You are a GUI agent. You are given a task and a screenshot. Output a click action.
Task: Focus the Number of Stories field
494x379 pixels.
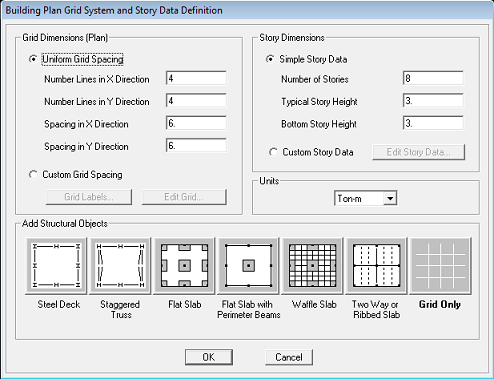(x=433, y=78)
